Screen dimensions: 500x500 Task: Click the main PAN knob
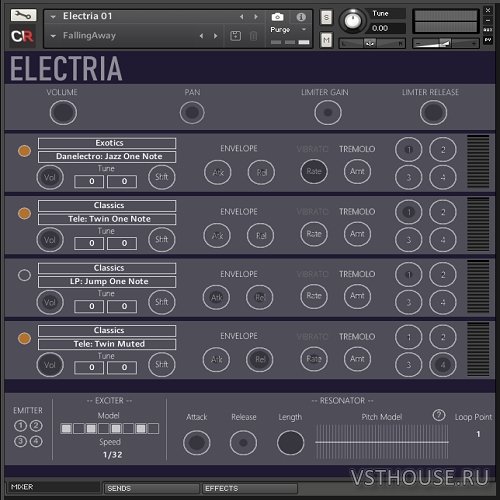point(192,113)
